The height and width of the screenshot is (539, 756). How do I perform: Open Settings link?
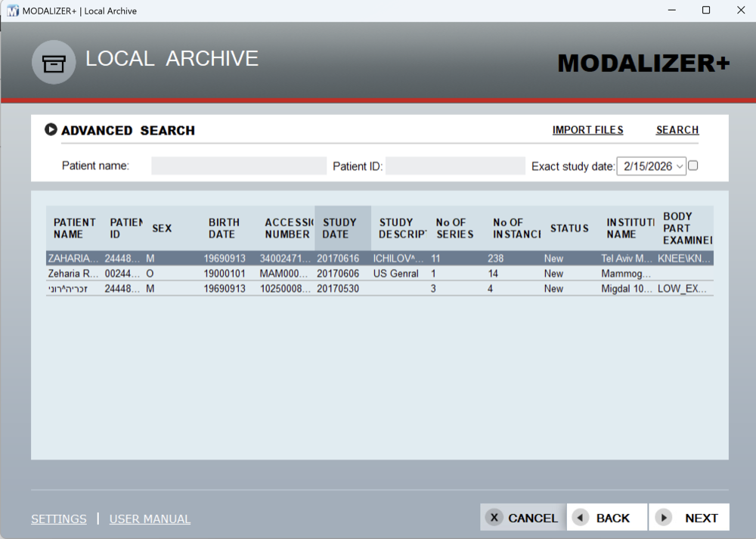(59, 519)
